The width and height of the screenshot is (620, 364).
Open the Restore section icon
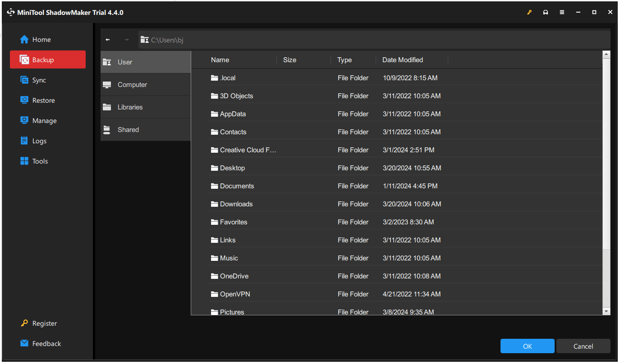[x=24, y=100]
